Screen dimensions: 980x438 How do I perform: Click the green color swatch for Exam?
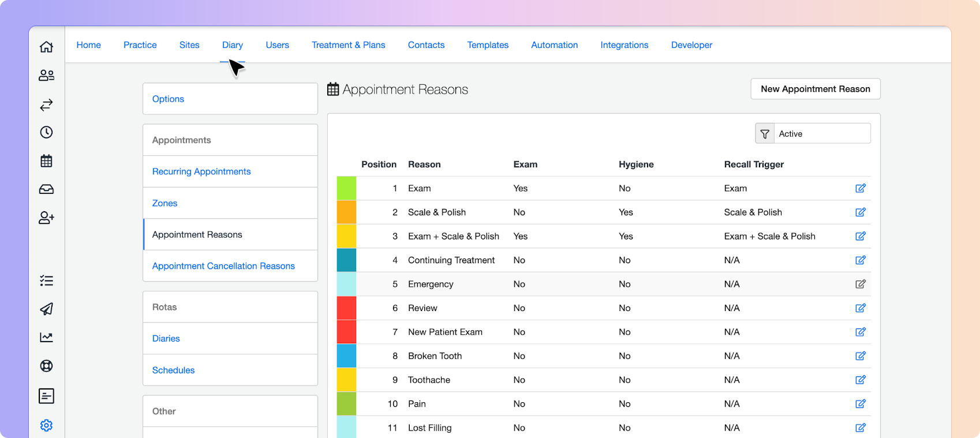[x=346, y=189]
